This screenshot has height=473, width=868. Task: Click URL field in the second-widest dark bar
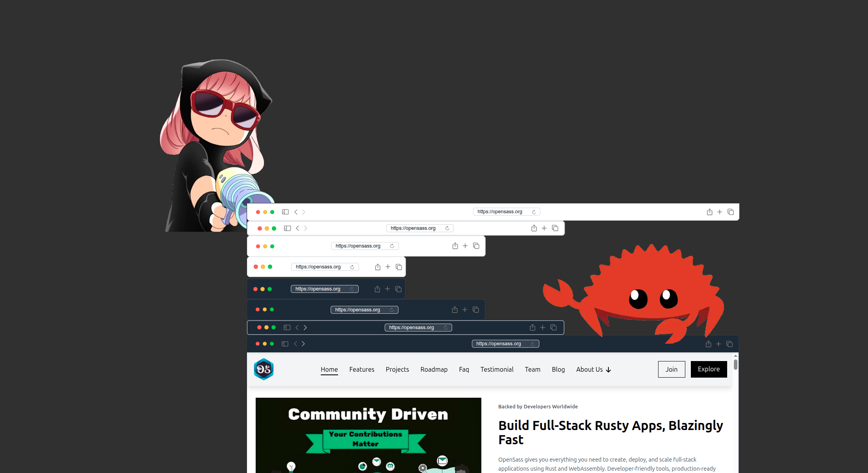point(418,328)
